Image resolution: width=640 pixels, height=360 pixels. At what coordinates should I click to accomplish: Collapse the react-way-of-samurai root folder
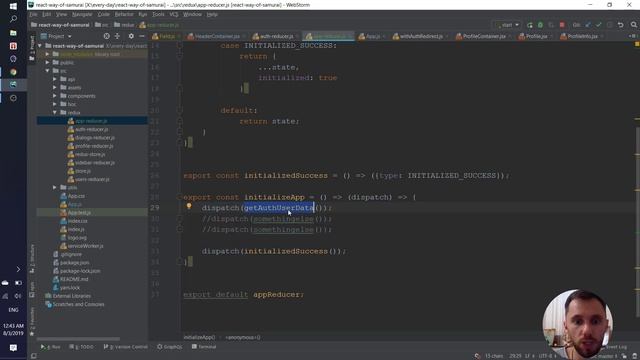coord(40,46)
